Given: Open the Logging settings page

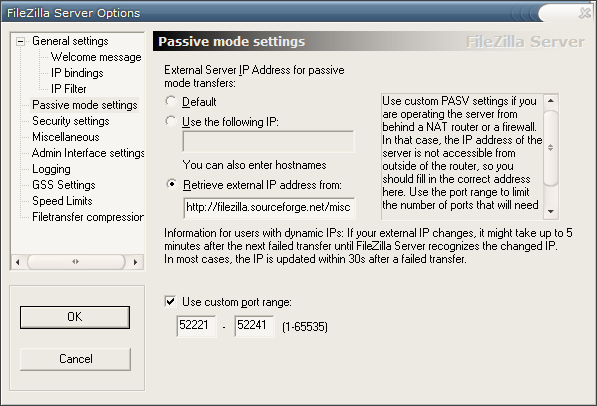Looking at the screenshot, I should click(51, 169).
